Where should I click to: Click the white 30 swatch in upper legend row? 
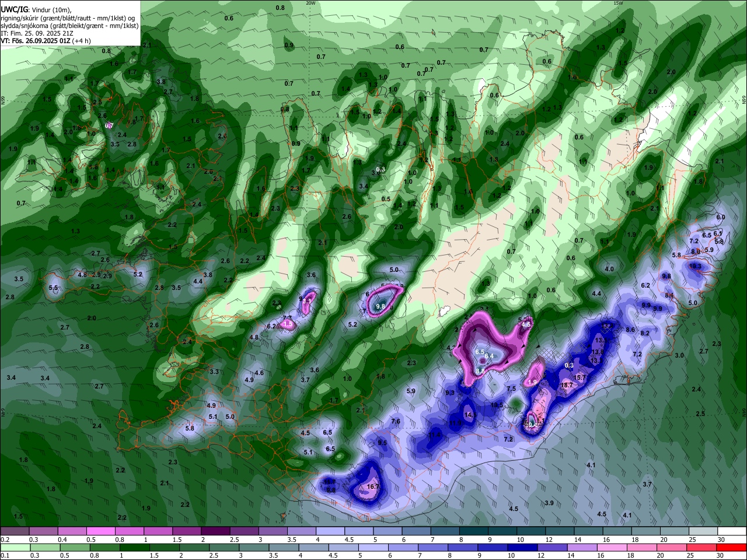tap(732, 531)
